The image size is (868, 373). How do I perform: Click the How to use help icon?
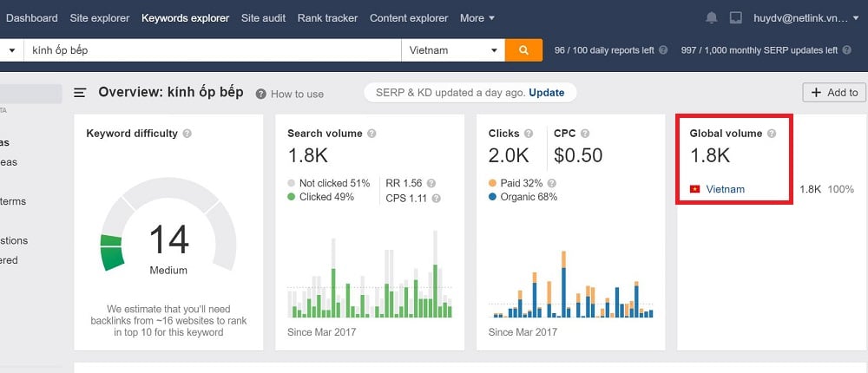tap(260, 94)
